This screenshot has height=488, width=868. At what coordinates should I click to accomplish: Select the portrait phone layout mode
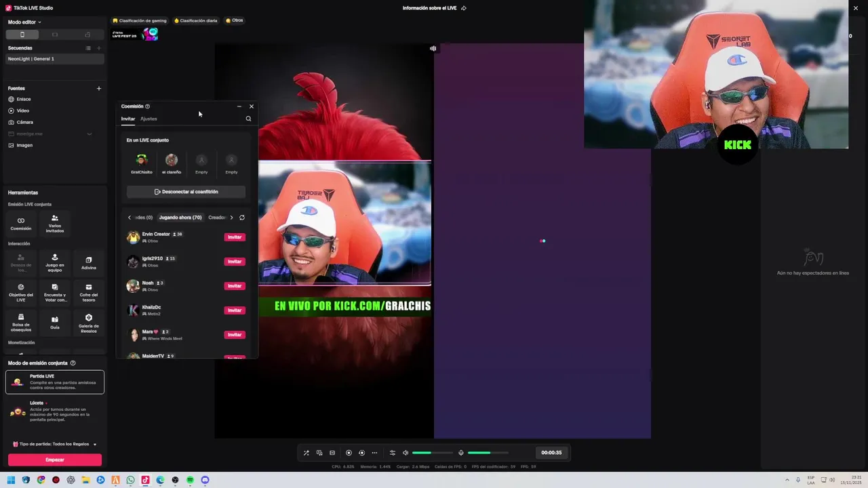click(22, 35)
